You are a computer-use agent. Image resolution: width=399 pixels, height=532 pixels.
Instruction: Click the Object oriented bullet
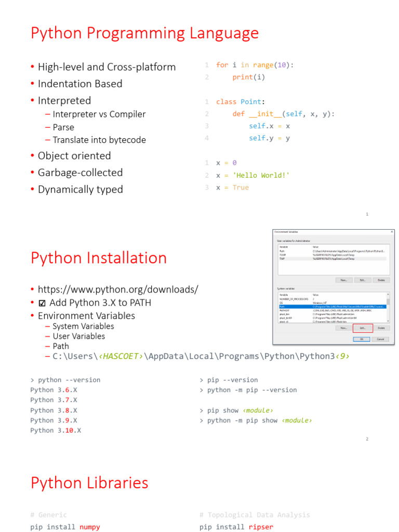(74, 156)
